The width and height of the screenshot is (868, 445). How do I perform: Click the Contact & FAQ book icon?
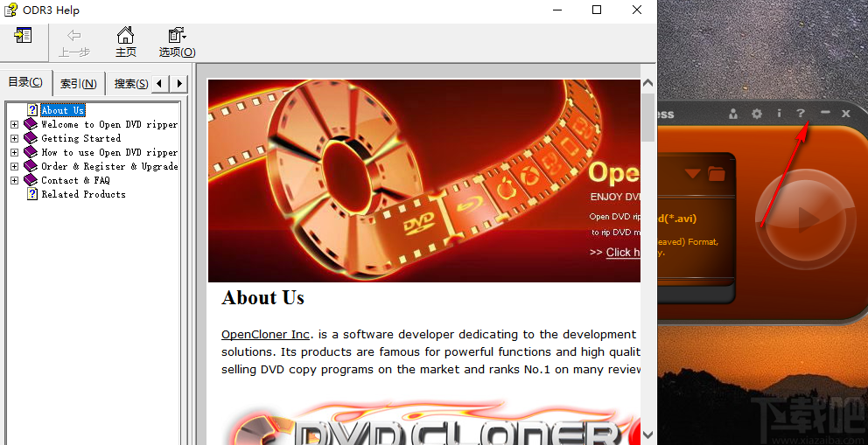pos(31,180)
